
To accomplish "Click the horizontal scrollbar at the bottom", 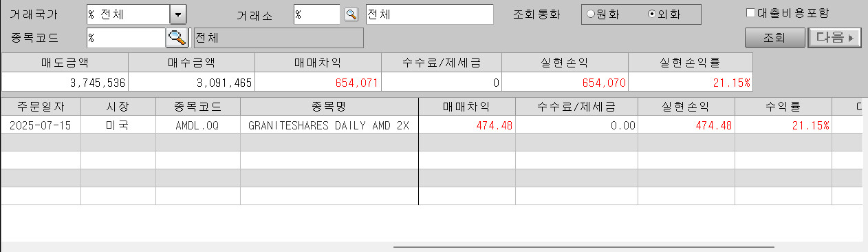I will [x=584, y=246].
